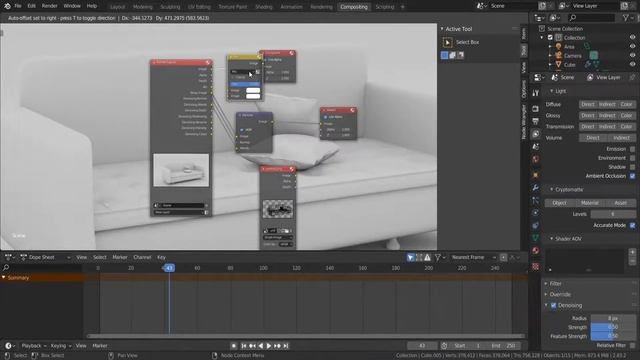Choose the Subtract existing selection mode icon
Viewport: 640px width, 360px height.
coord(460,55)
